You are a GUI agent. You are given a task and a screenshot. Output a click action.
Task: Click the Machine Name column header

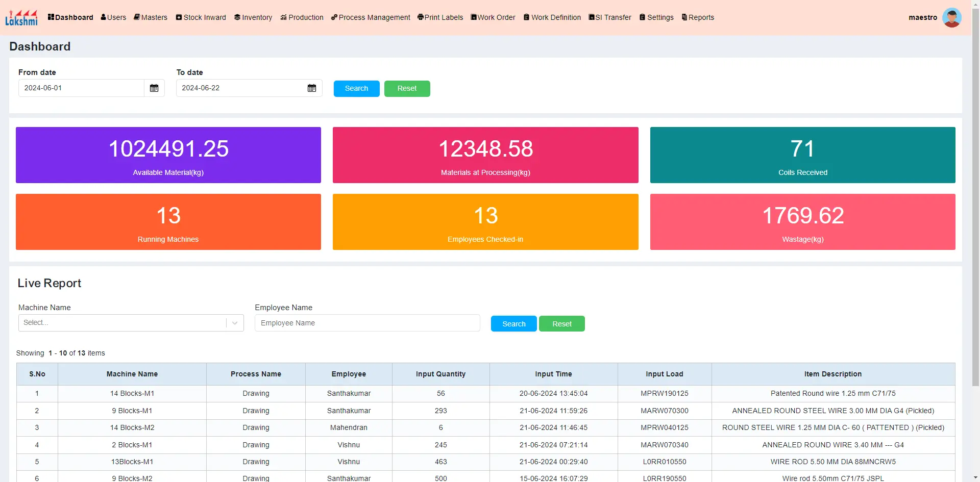pyautogui.click(x=132, y=374)
